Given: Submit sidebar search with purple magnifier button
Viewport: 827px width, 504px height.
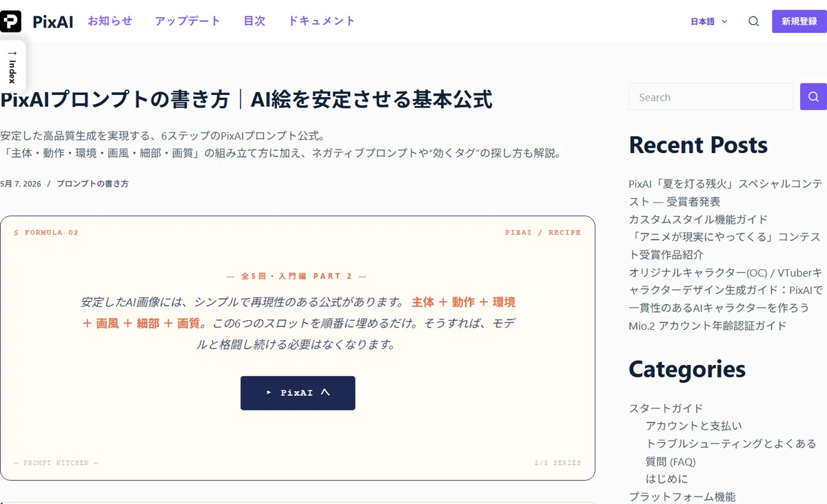Looking at the screenshot, I should [813, 97].
